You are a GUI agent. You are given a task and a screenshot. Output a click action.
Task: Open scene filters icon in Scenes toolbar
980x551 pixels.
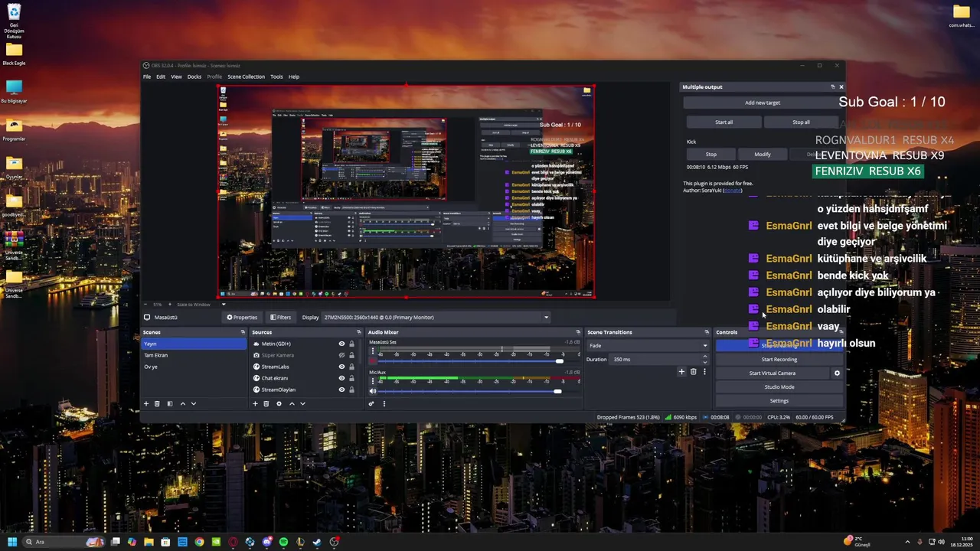tap(170, 403)
